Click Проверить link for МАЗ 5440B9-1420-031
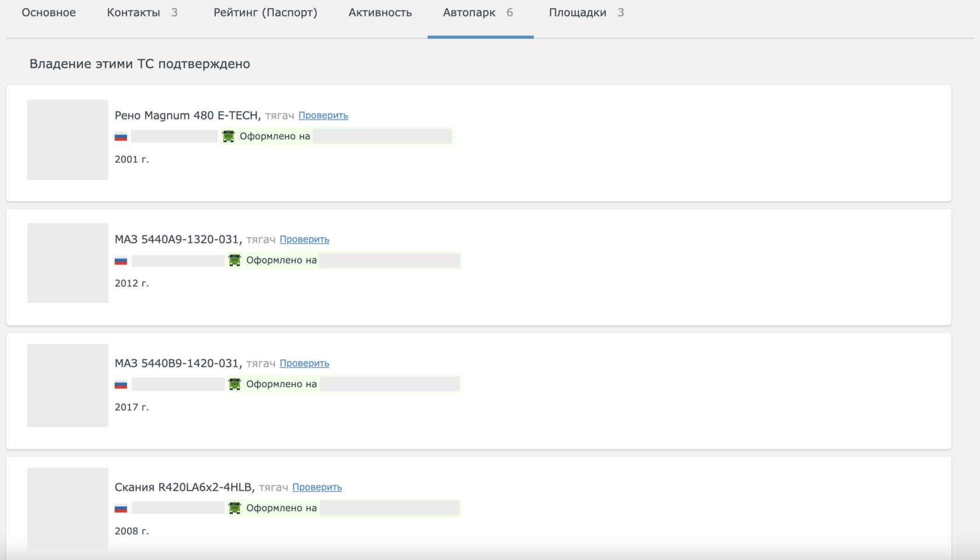The width and height of the screenshot is (980, 560). coord(304,363)
